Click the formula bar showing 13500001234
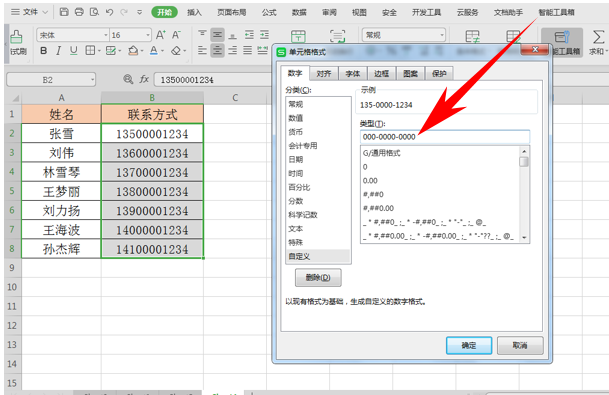The height and width of the screenshot is (395, 609). (213, 80)
